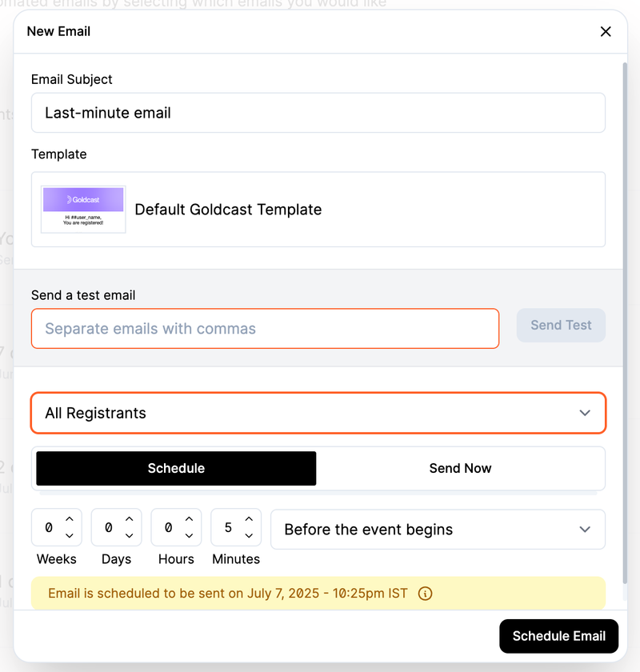Increase the Days value
The image size is (640, 672).
pos(130,520)
